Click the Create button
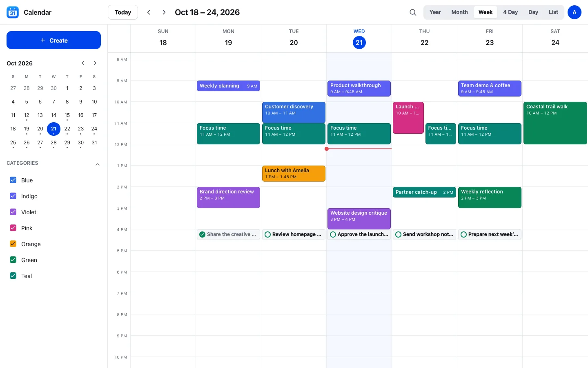The image size is (588, 368). 53,40
